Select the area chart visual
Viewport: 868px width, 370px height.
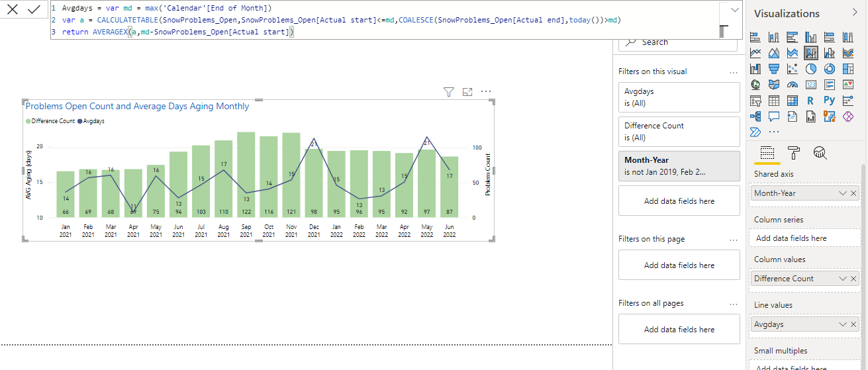(x=774, y=53)
